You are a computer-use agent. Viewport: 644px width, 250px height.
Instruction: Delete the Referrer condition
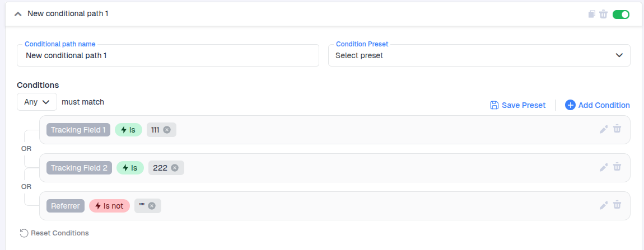click(617, 205)
